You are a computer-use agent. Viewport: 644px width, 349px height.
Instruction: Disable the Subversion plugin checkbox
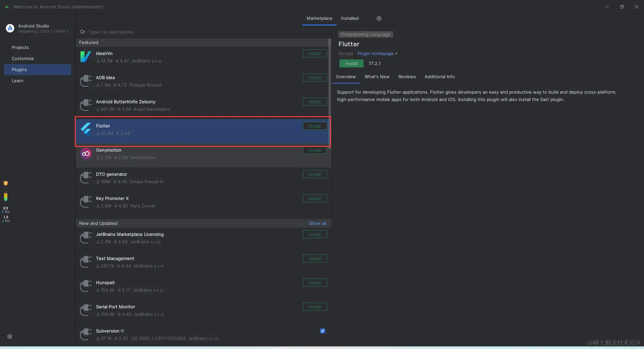click(323, 331)
